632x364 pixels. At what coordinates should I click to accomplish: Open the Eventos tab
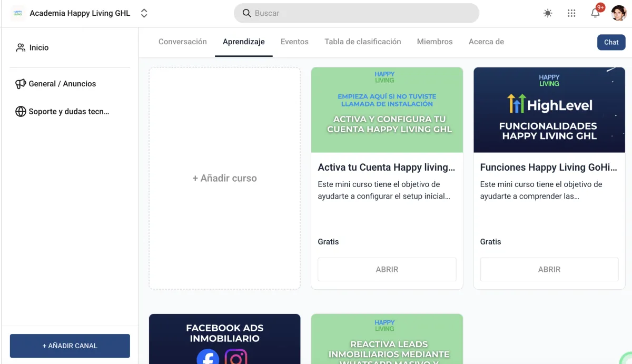pyautogui.click(x=294, y=42)
